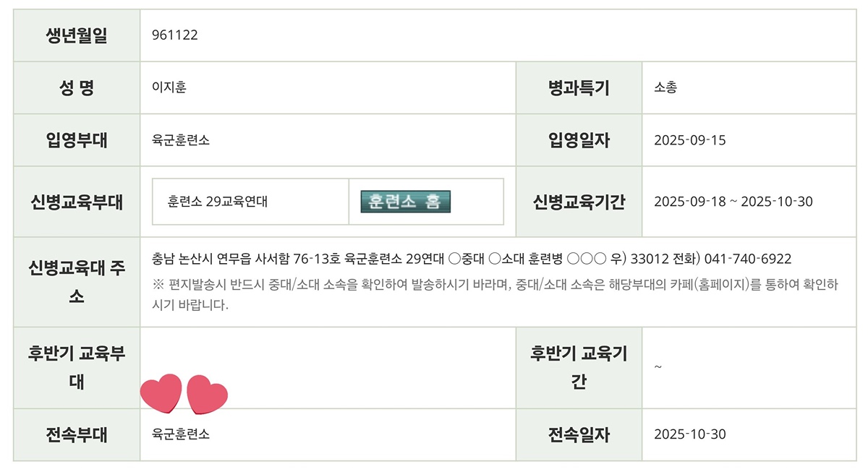The height and width of the screenshot is (472, 868).
Task: Click the 전속일자 date 2025-10-30
Action: (x=689, y=434)
